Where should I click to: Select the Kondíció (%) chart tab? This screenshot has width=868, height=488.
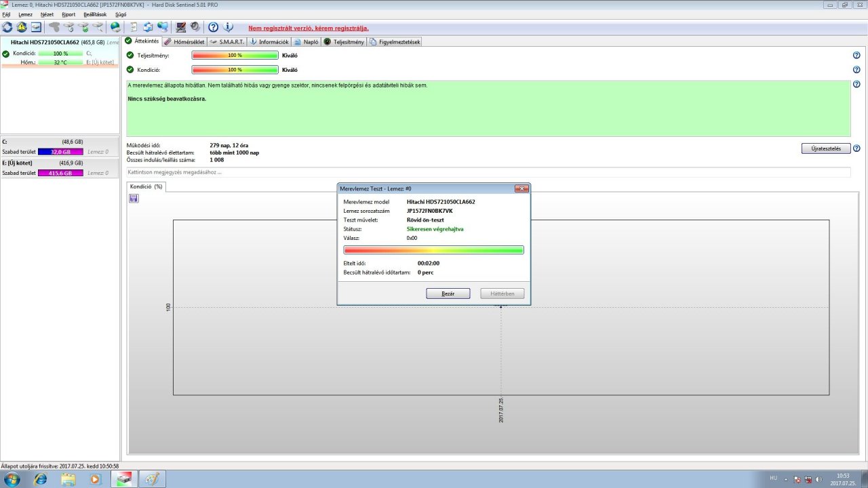coord(146,186)
